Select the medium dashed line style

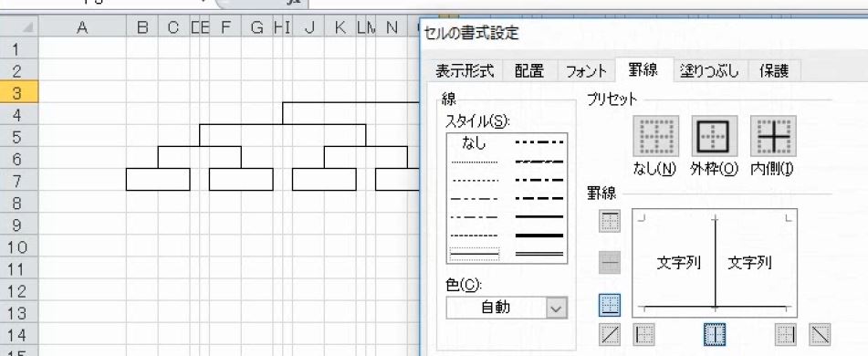click(539, 198)
